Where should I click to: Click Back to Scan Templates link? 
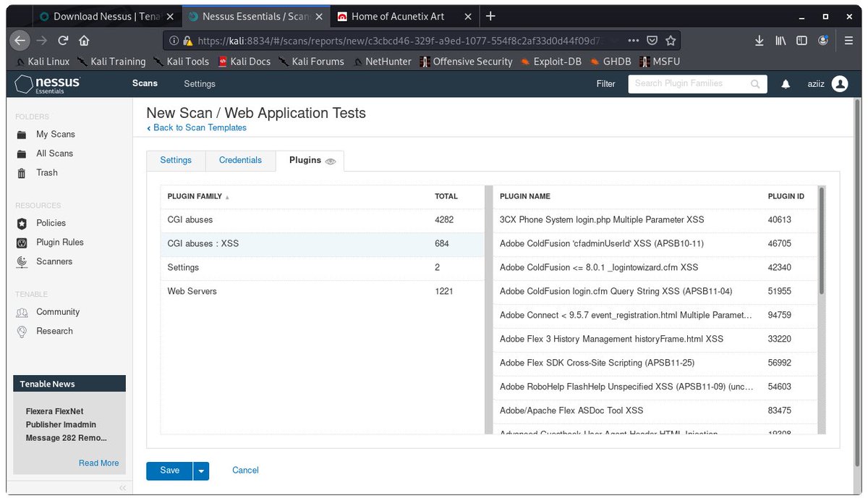196,127
